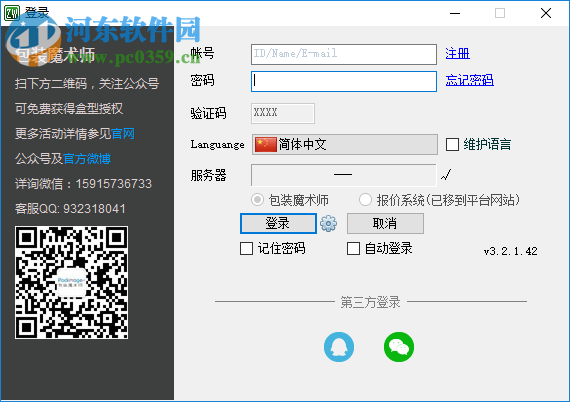Viewport: 570px width, 402px height.
Task: Click the China flag icon in the language selector
Action: click(265, 144)
